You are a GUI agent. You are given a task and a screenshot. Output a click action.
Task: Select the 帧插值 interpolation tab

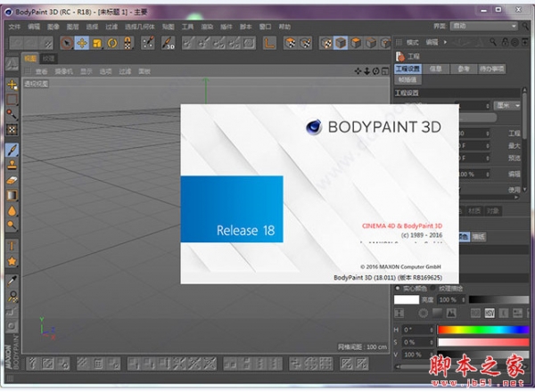point(408,80)
